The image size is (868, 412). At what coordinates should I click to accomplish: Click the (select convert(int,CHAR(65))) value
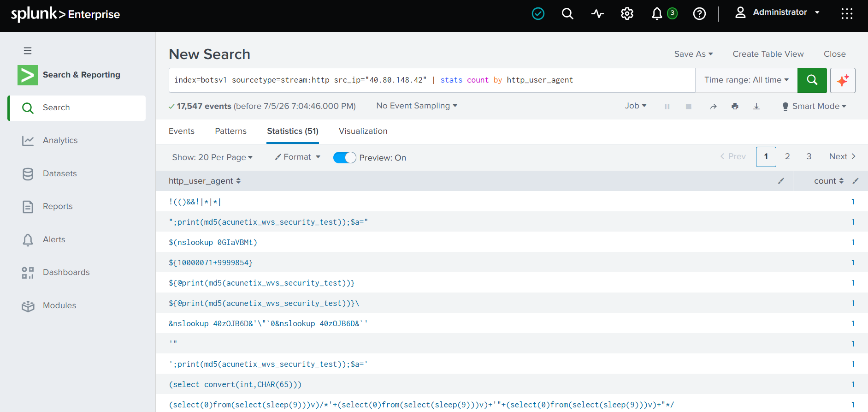tap(235, 385)
